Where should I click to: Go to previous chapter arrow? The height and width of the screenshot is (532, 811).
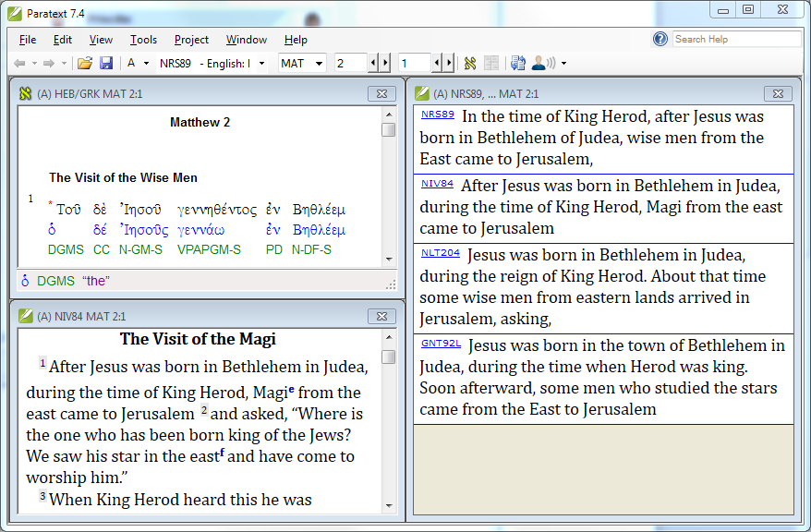[x=373, y=64]
